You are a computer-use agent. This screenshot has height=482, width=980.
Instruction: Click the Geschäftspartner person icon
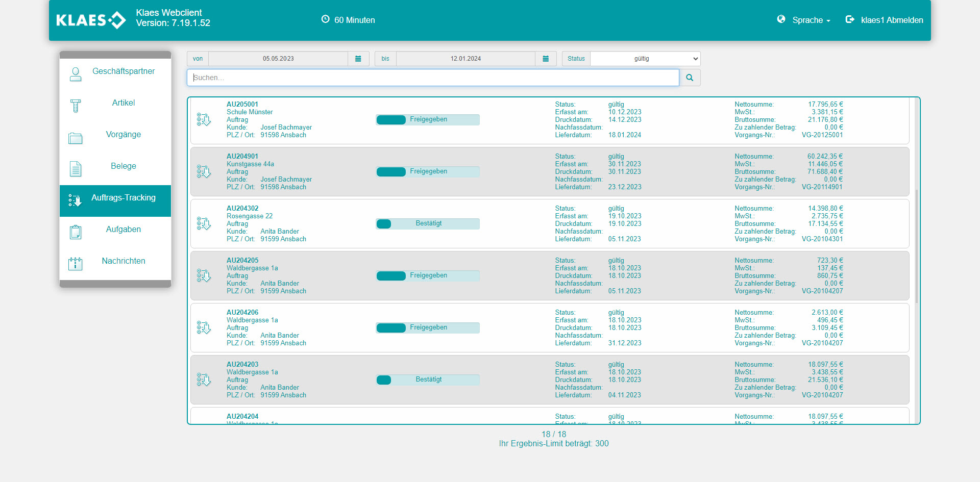coord(76,74)
